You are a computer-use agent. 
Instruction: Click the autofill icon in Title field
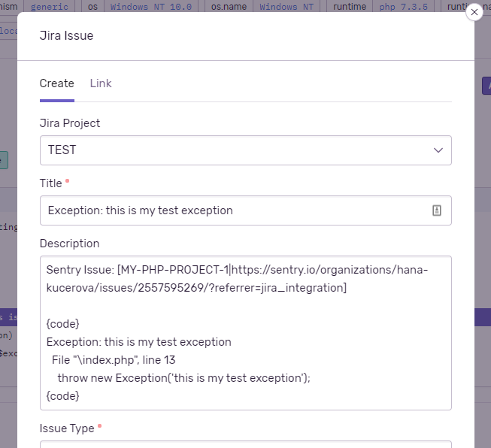point(437,210)
